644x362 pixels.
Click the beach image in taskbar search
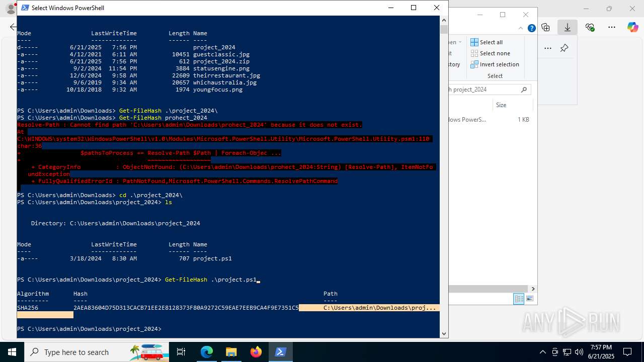[149, 352]
